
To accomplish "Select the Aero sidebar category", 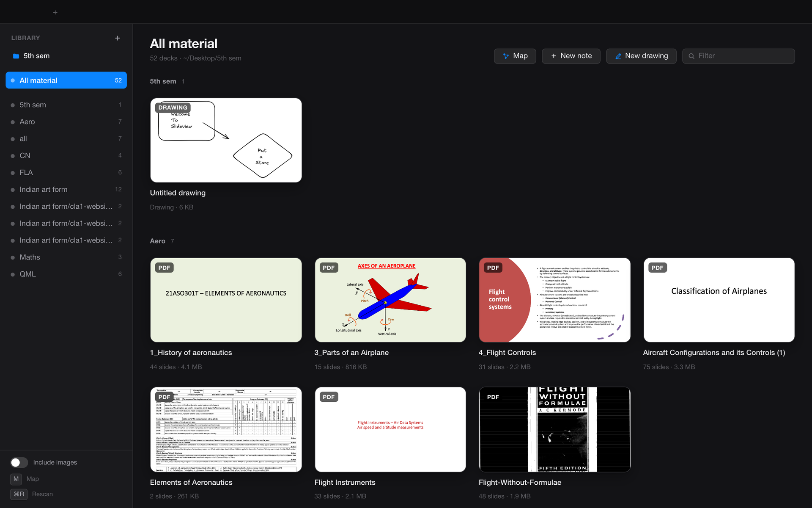I will (x=66, y=121).
